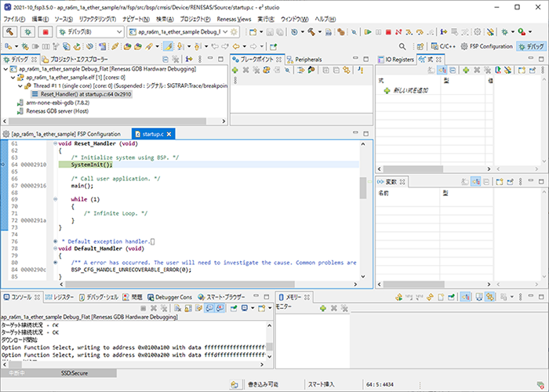Image resolution: width=549 pixels, height=392 pixels.
Task: Select arm-none-eabi-gdb (7.8.2) row
Action: 57,103
